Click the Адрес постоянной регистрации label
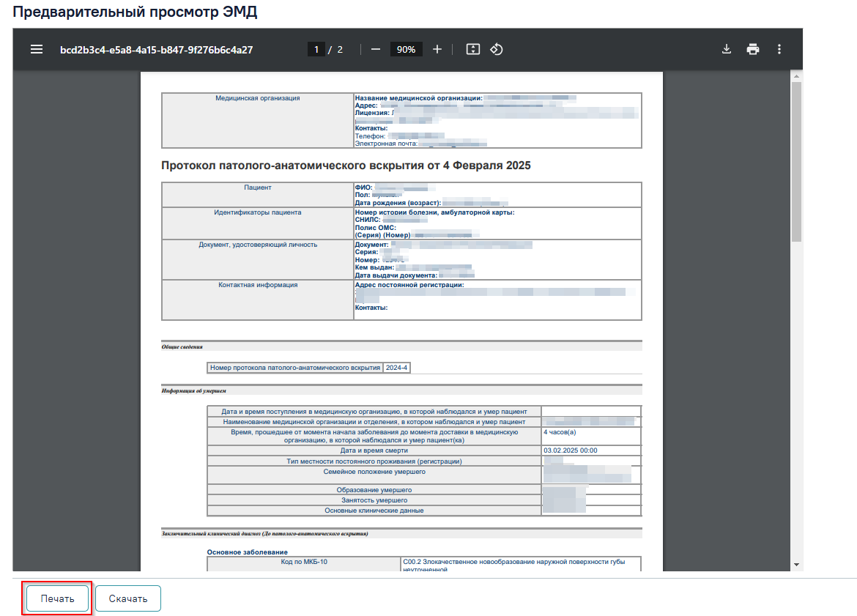The image size is (857, 616). [x=409, y=286]
